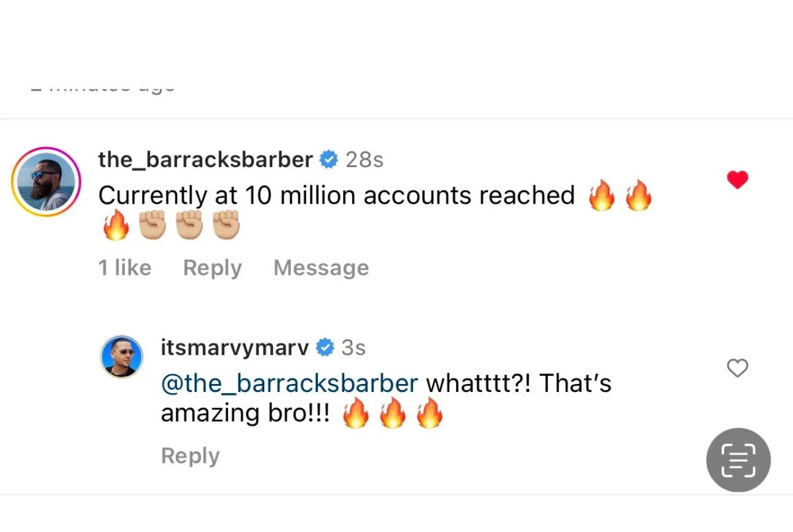The width and height of the screenshot is (793, 532).
Task: Like itsmarvymarv's reply with heart outline
Action: tap(737, 368)
